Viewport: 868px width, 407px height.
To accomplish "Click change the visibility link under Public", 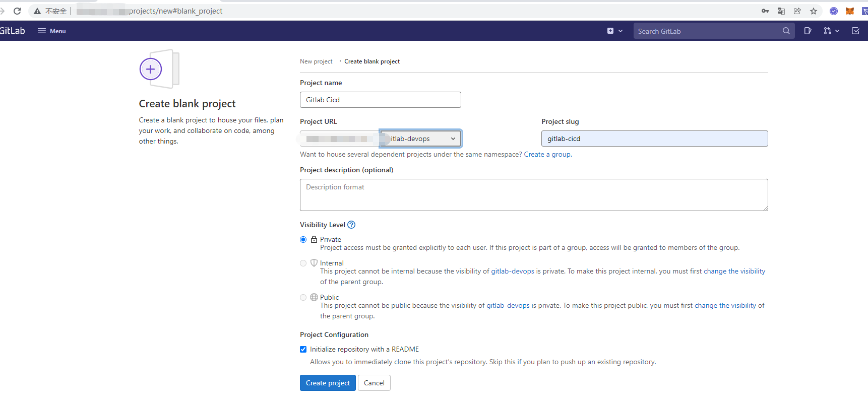I will click(x=725, y=306).
